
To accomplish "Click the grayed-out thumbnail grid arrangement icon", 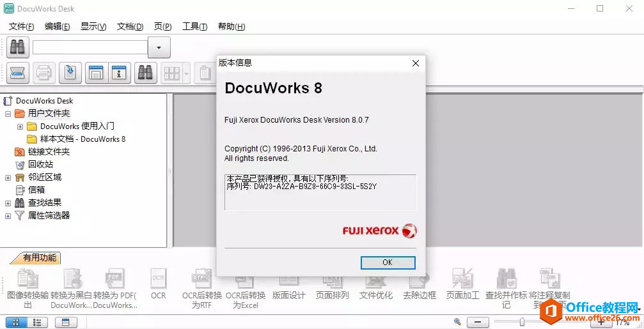I will pos(171,73).
